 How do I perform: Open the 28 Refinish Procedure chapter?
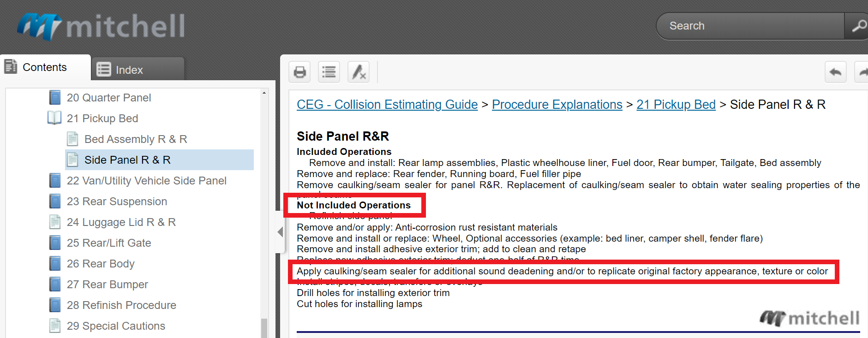(x=121, y=305)
